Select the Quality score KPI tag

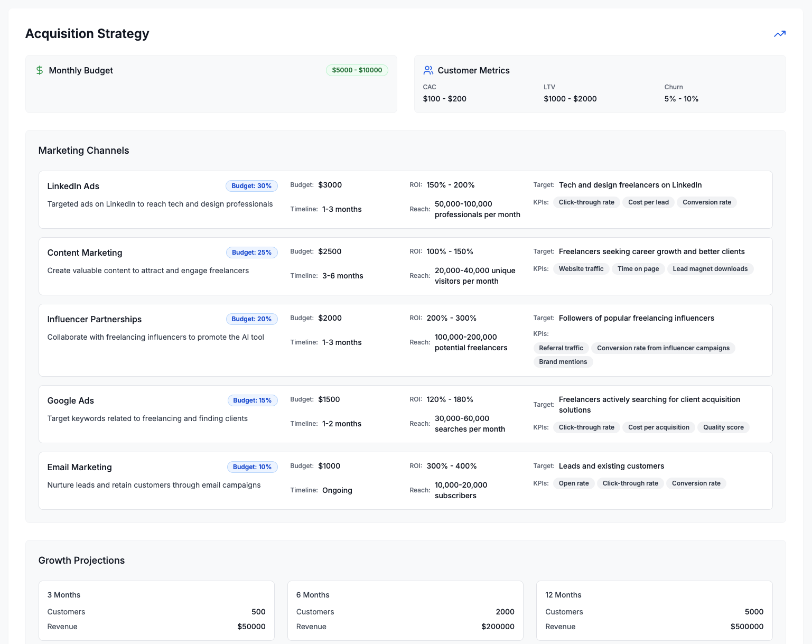click(723, 427)
